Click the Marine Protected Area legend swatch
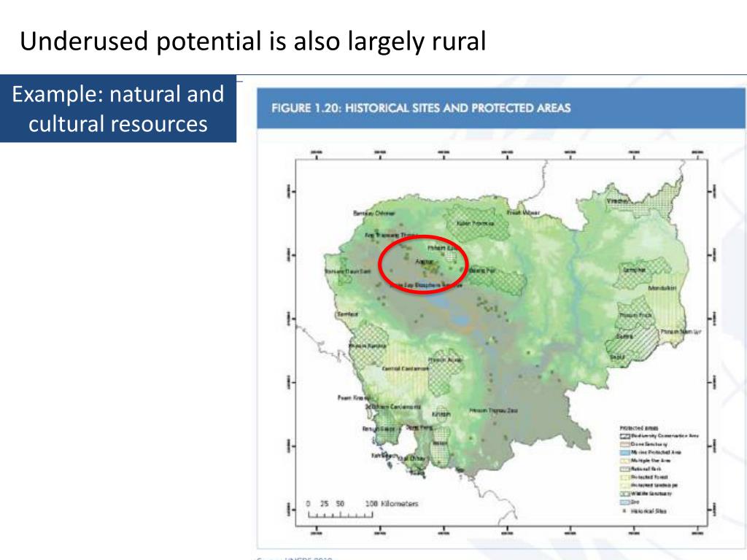The image size is (747, 560). (x=625, y=452)
